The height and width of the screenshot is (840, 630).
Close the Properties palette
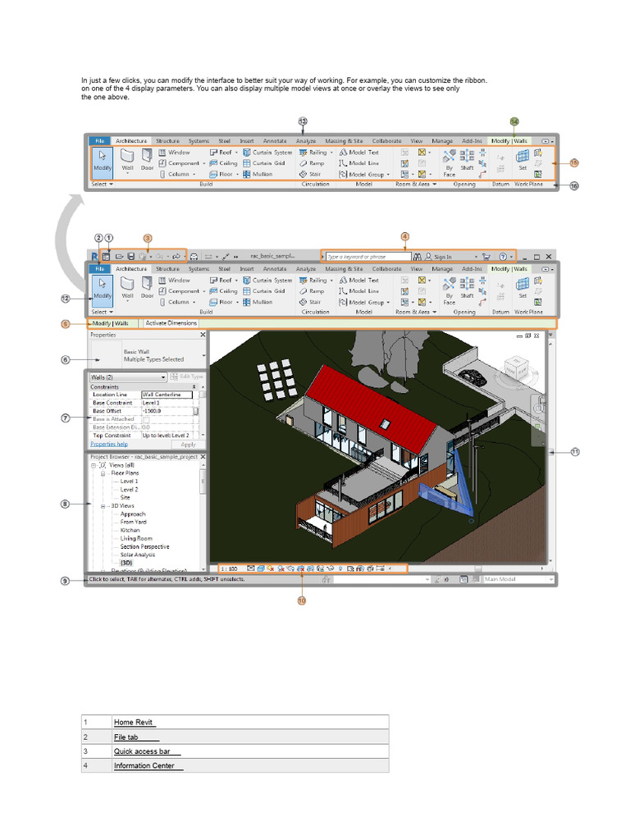(x=203, y=335)
